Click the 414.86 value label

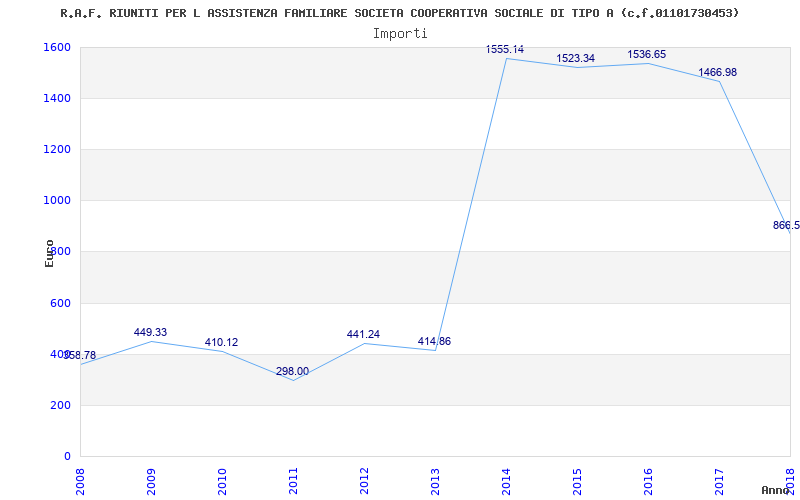[x=434, y=342]
